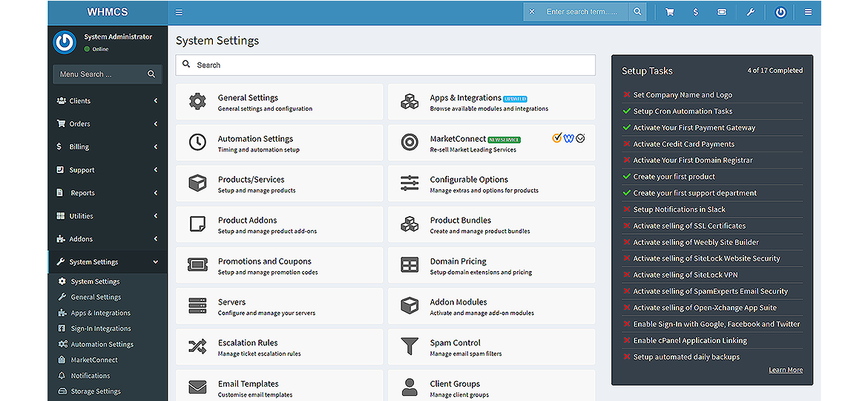Viewport: 868px width, 401px height.
Task: Click the Product Addons note icon
Action: [197, 224]
